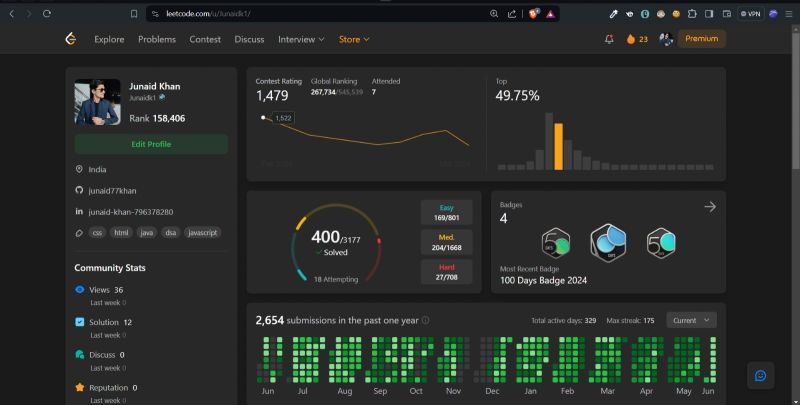This screenshot has width=800, height=405.
Task: Click the java skill tag
Action: point(146,233)
